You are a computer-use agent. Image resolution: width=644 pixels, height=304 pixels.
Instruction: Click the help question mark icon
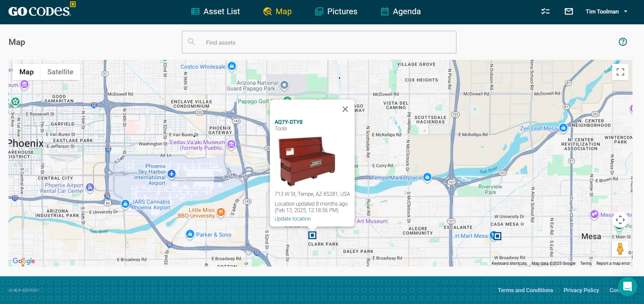[x=622, y=42]
